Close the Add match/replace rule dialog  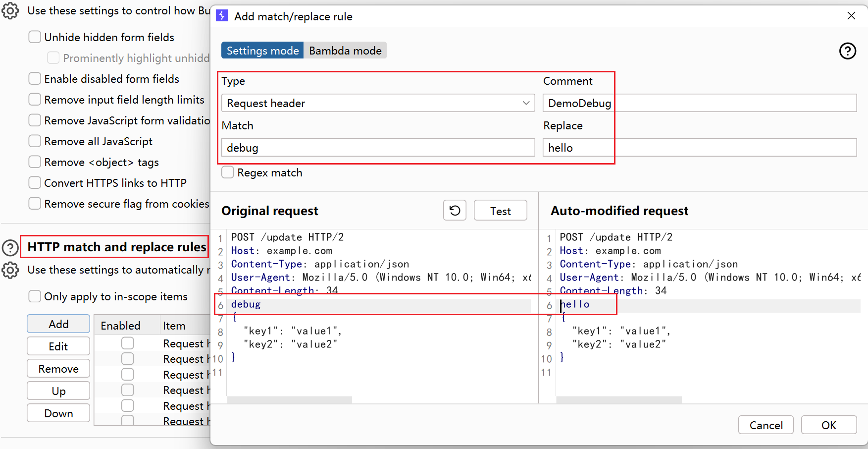click(x=851, y=16)
